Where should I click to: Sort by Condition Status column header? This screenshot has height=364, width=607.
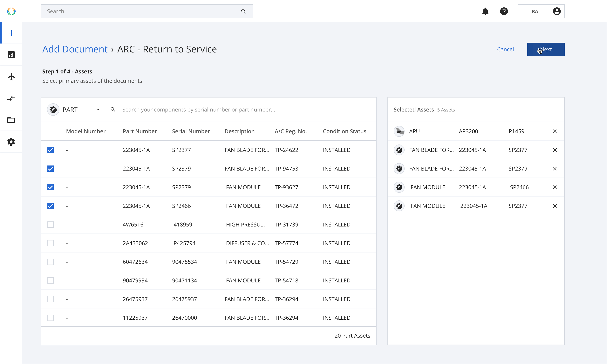point(344,131)
